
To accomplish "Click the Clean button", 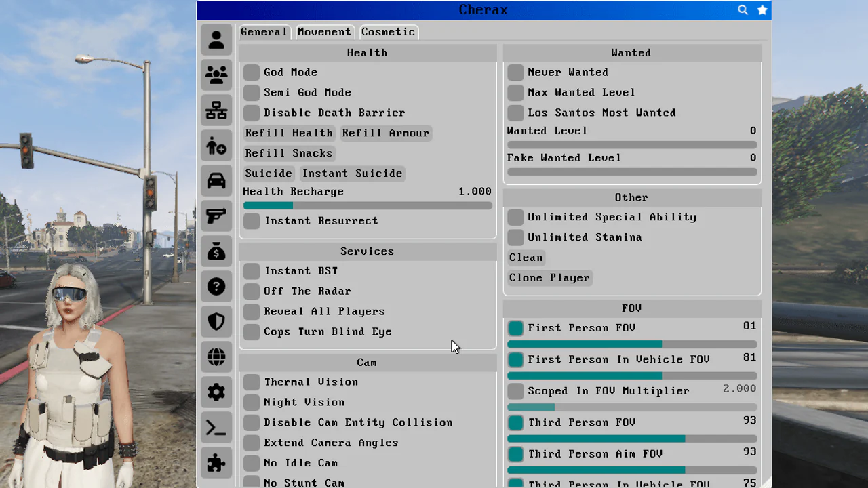I will click(526, 258).
